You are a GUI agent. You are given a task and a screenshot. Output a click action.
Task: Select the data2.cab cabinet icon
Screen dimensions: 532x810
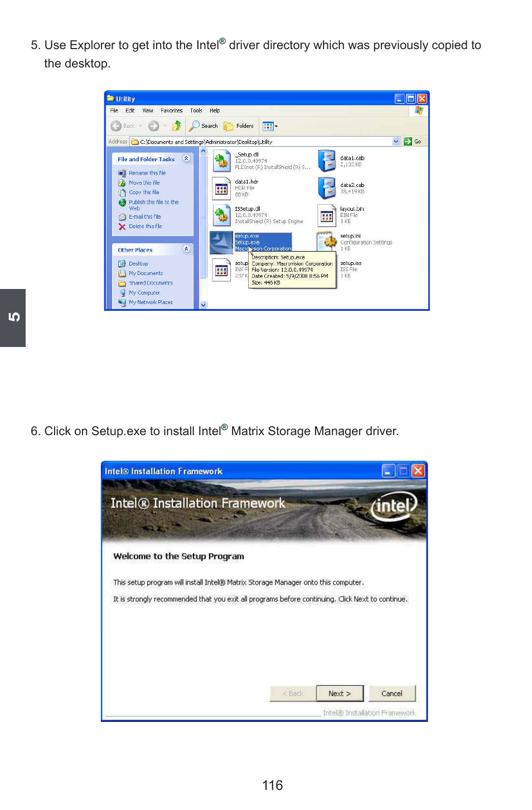click(327, 189)
